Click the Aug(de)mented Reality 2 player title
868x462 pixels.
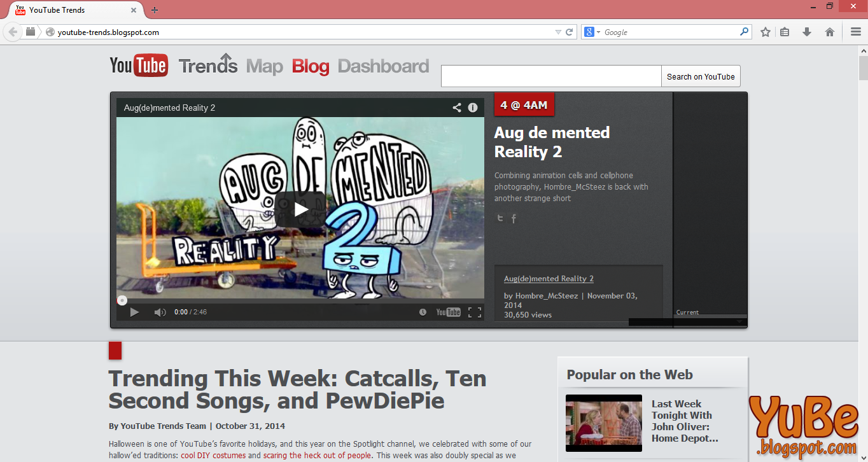169,108
